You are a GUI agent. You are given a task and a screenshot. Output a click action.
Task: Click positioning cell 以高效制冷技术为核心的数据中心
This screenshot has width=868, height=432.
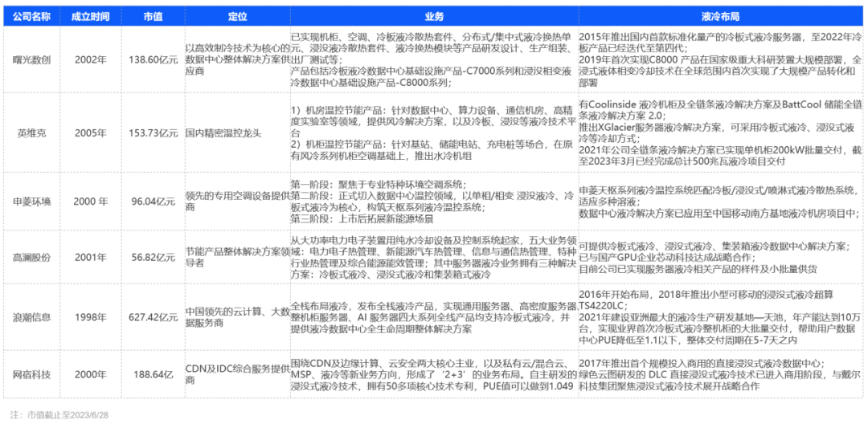click(237, 59)
